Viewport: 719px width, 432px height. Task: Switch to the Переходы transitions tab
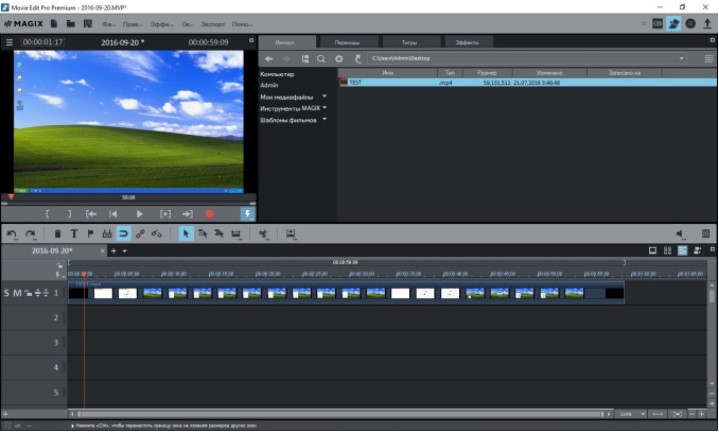[347, 43]
